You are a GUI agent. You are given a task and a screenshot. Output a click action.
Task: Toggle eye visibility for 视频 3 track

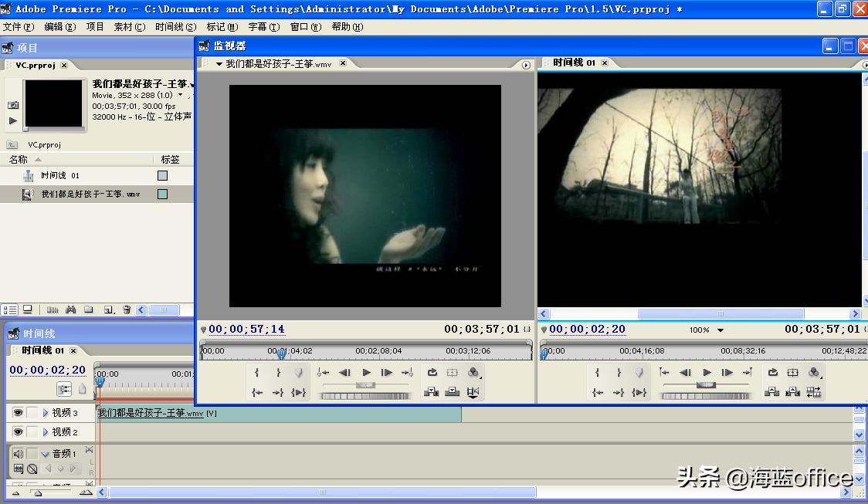tap(18, 413)
